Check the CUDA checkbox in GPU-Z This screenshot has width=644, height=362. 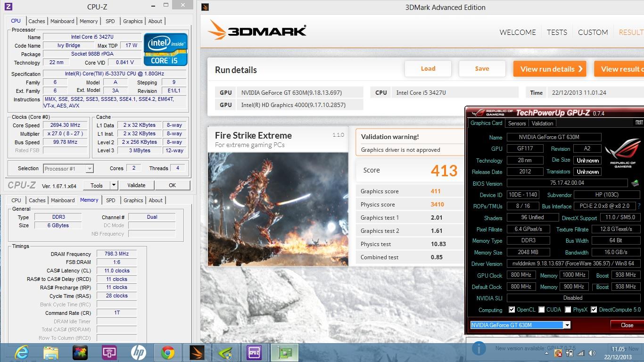point(542,310)
